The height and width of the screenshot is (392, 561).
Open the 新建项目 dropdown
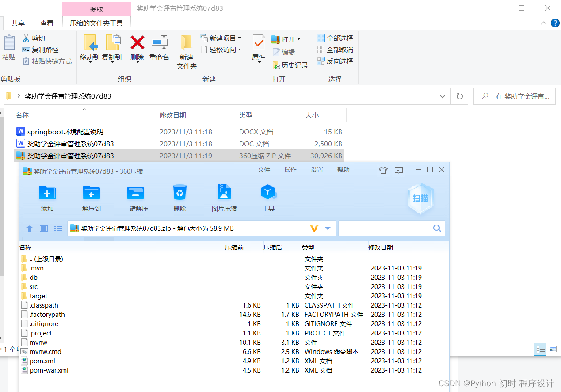(240, 38)
